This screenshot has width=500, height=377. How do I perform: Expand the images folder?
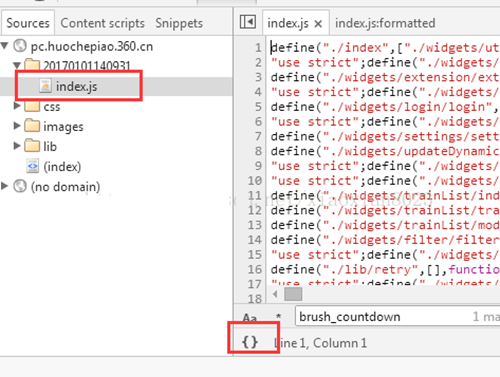tap(17, 126)
